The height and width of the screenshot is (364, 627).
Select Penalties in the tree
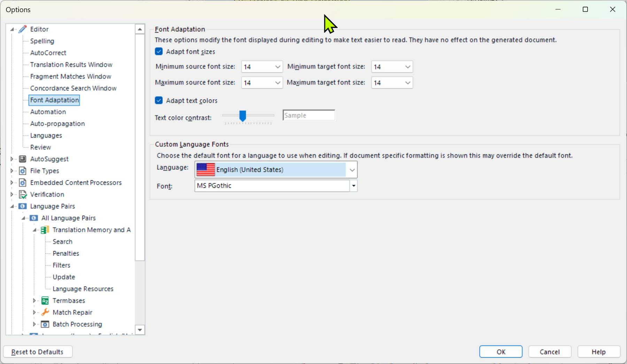pyautogui.click(x=66, y=254)
